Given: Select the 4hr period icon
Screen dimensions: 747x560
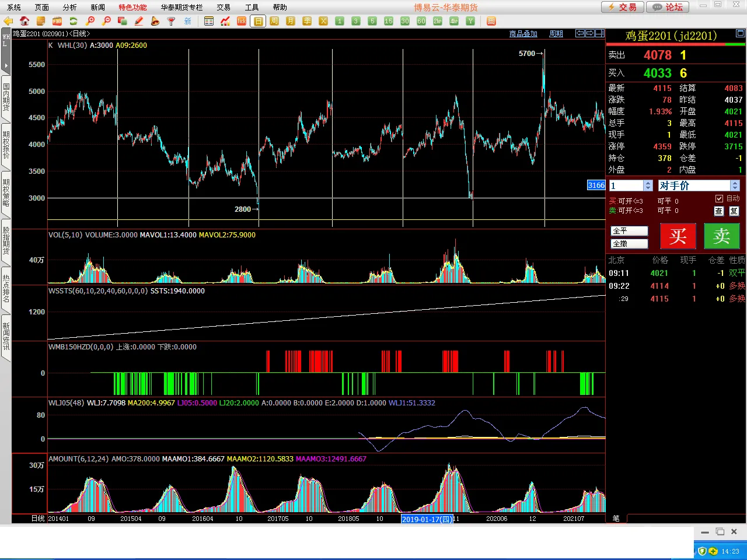Looking at the screenshot, I should [x=454, y=21].
